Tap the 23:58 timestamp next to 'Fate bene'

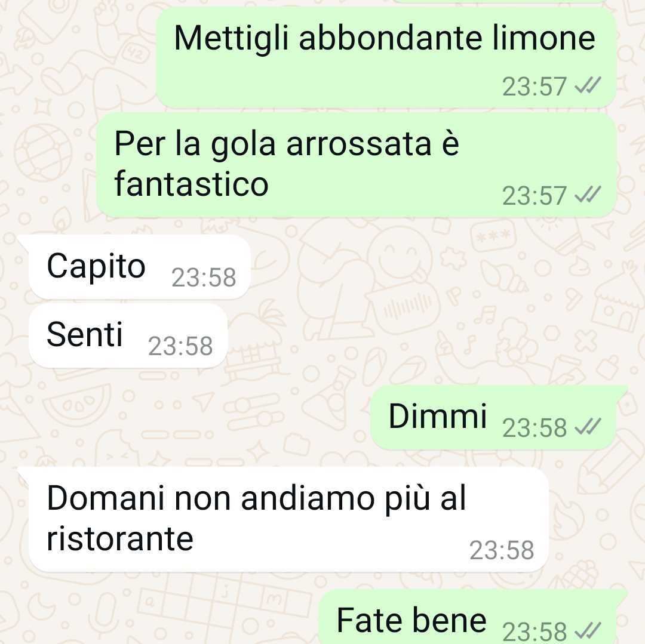pos(534,632)
